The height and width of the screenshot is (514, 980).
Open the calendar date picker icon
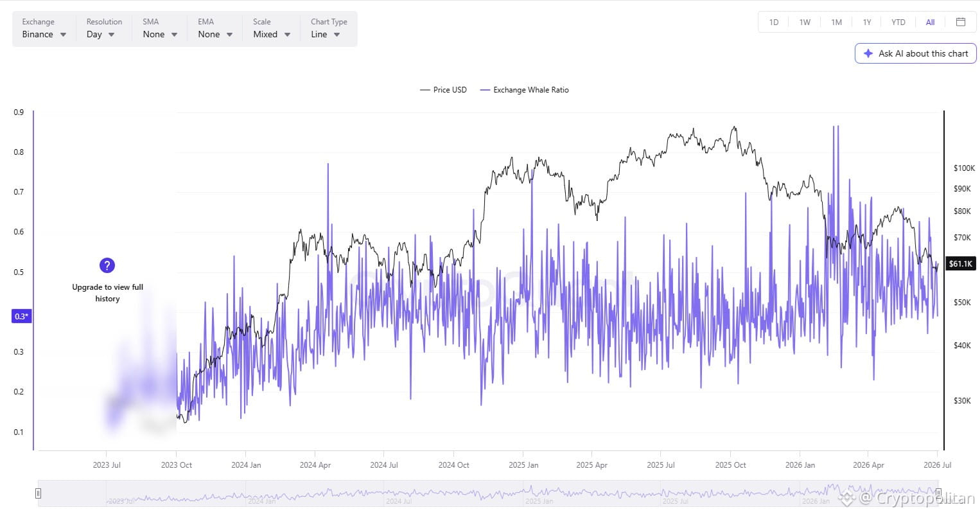(961, 22)
